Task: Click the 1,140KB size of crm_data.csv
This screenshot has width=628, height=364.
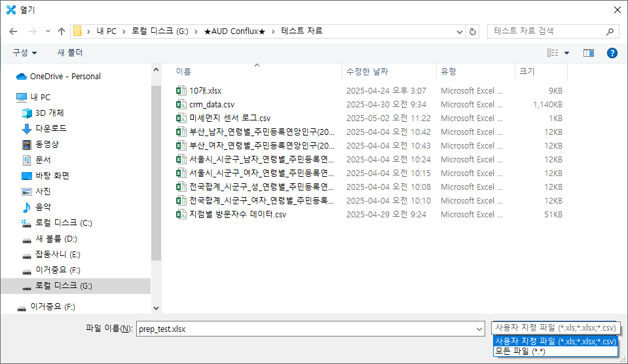Action: point(547,105)
